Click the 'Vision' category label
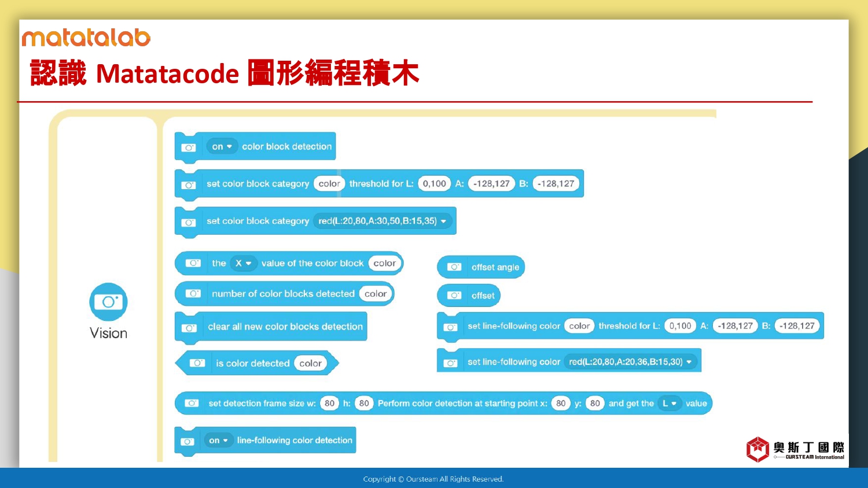Screen dimensions: 868x488 point(108,333)
